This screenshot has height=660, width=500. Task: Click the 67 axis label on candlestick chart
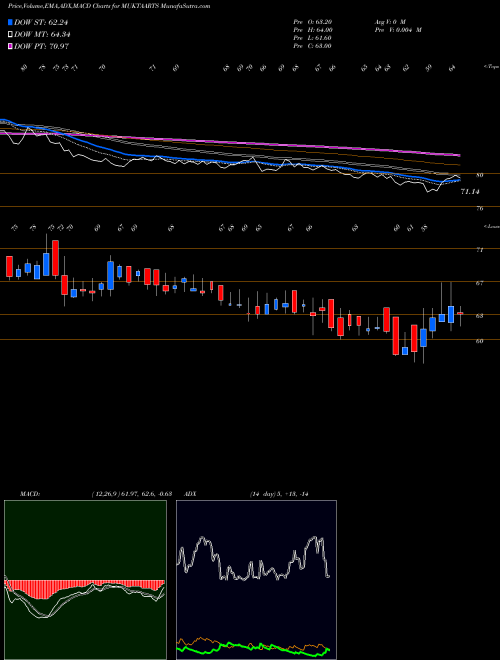[x=479, y=283]
